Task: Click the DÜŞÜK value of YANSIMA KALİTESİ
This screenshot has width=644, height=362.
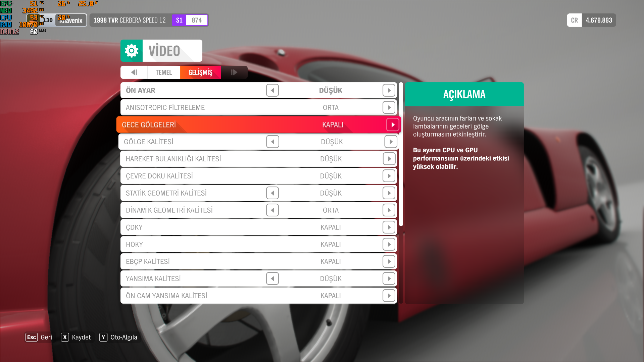Action: [x=331, y=278]
